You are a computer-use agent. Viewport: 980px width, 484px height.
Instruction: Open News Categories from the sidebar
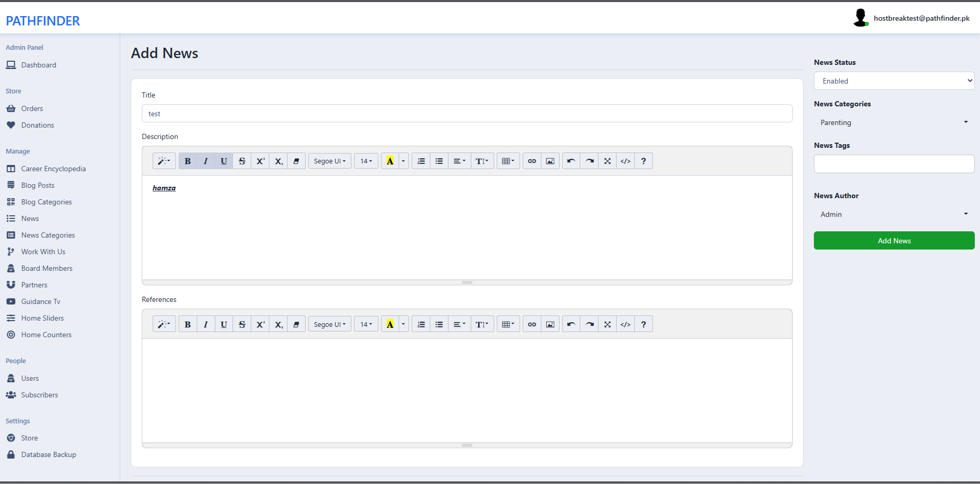pyautogui.click(x=48, y=235)
